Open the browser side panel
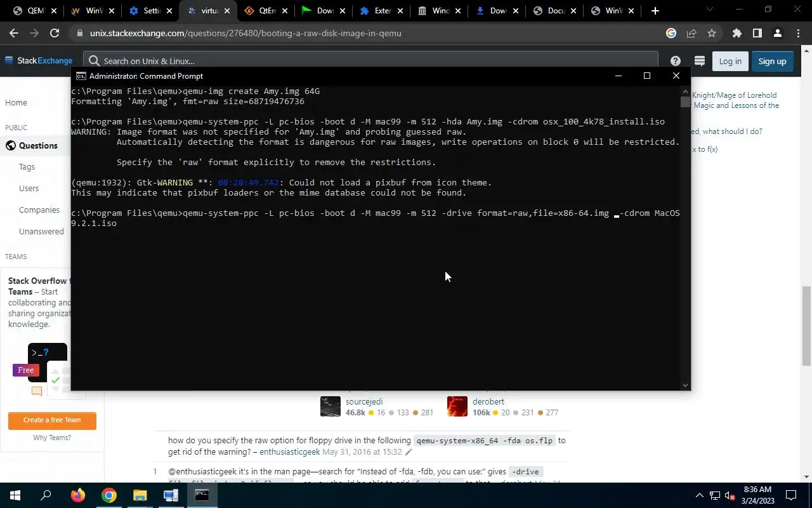812x508 pixels. (757, 33)
